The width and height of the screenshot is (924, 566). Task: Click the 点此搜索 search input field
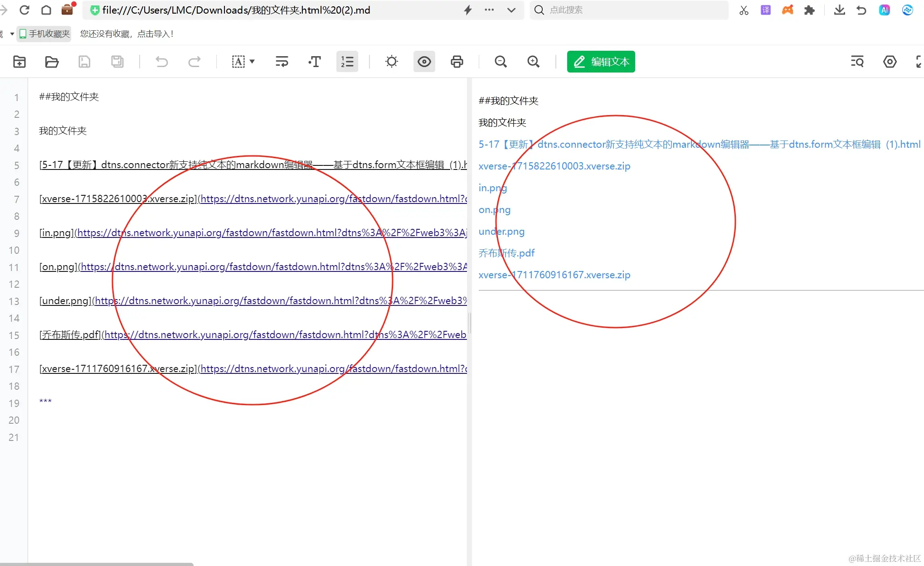pyautogui.click(x=635, y=10)
